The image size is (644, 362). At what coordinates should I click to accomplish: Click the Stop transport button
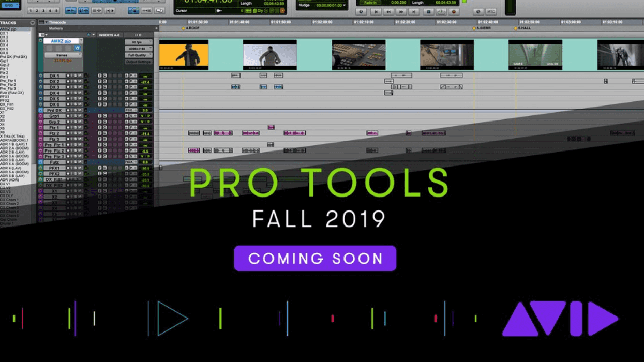[428, 11]
